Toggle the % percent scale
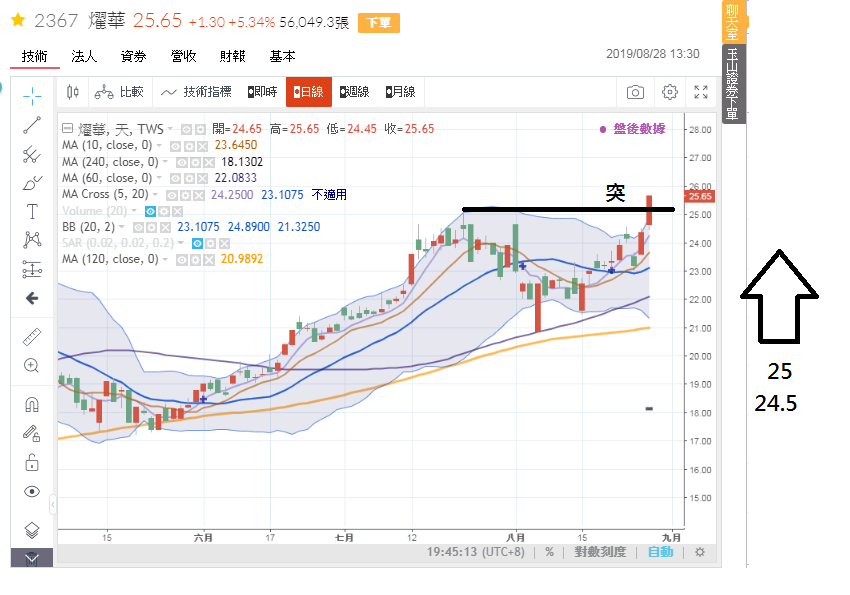Image resolution: width=850 pixels, height=595 pixels. [x=550, y=552]
